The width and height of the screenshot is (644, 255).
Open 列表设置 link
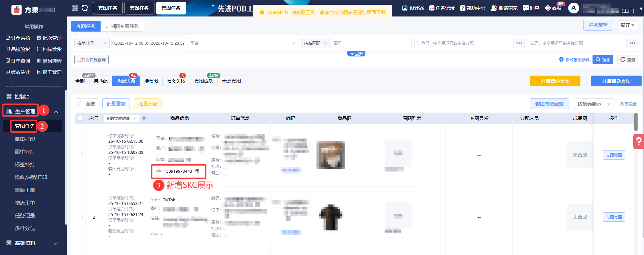(x=629, y=104)
